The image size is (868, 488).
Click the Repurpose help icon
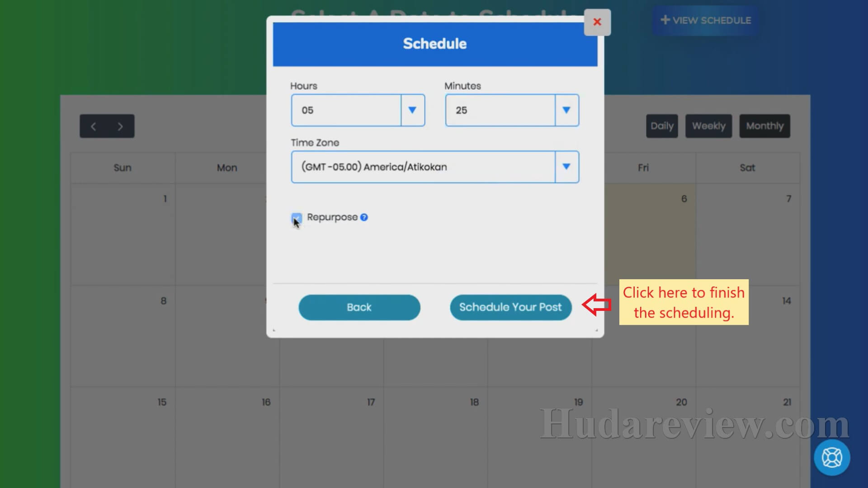[364, 217]
